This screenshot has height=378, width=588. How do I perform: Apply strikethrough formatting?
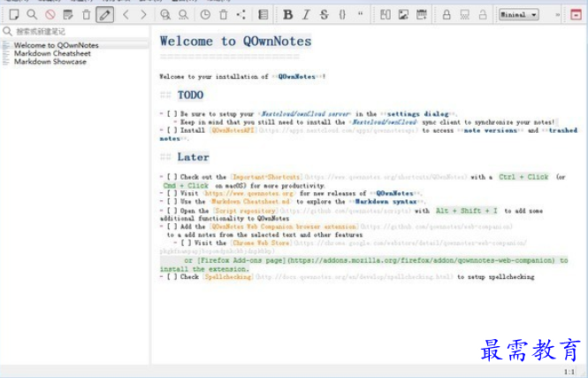pyautogui.click(x=324, y=15)
